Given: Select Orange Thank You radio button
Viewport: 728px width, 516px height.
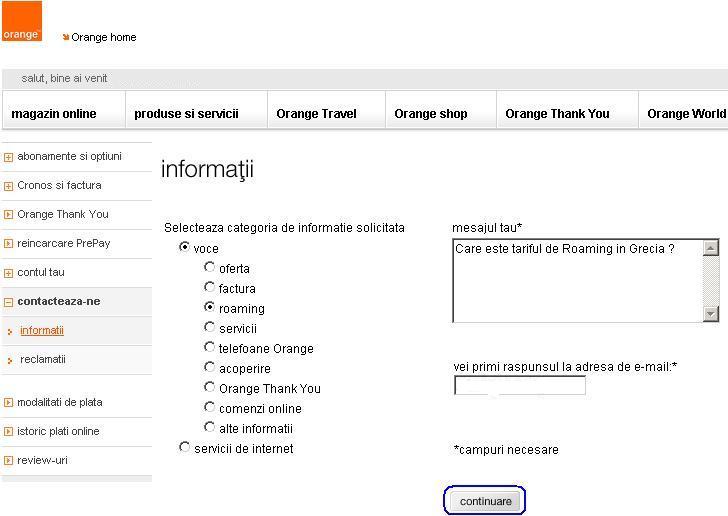Looking at the screenshot, I should tap(209, 387).
